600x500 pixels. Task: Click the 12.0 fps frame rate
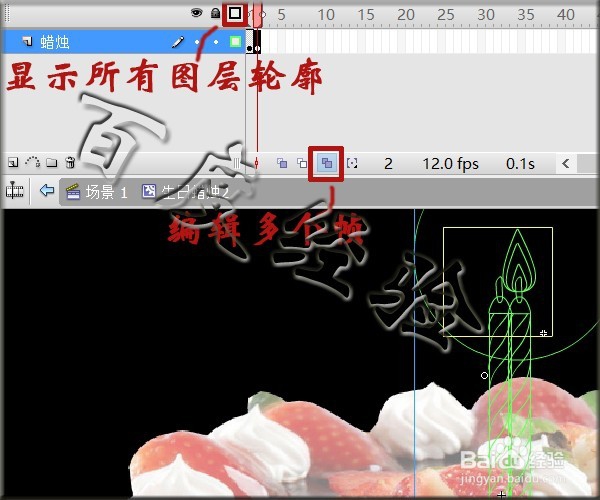coord(450,164)
